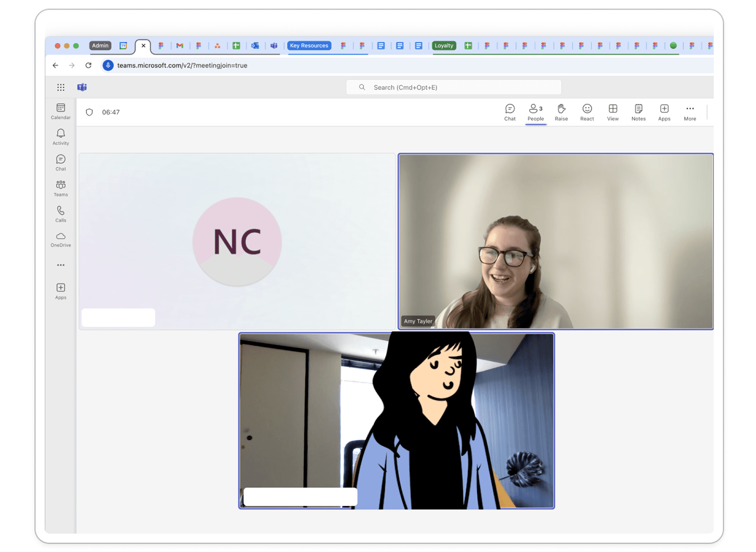Open the app launcher waffle grid
756x552 pixels.
[61, 87]
